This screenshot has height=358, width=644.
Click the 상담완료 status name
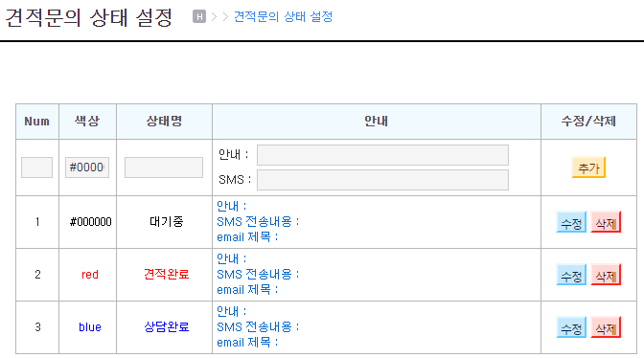click(167, 326)
